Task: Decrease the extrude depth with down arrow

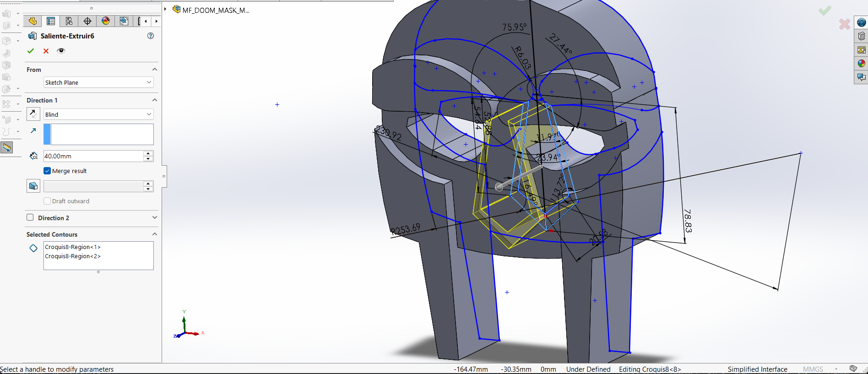Action: tap(148, 159)
